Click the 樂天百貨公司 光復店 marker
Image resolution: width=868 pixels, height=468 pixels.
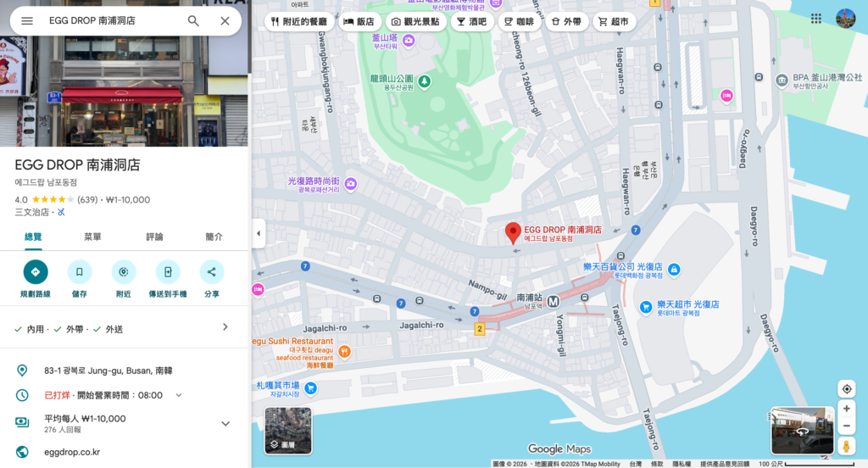(x=674, y=269)
